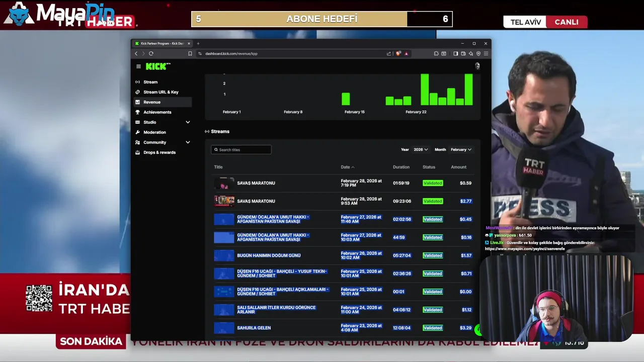Click the Title column header
Viewport: 644px width, 362px height.
pos(218,167)
